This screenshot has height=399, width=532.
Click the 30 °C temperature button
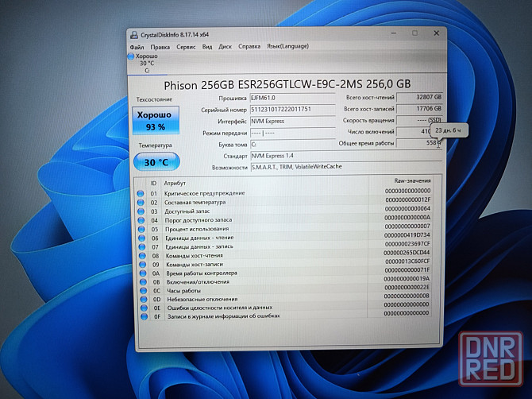(x=156, y=162)
